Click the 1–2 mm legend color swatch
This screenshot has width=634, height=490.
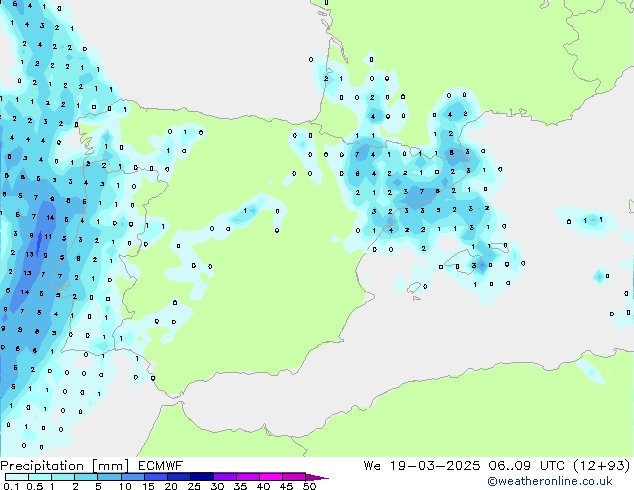click(x=63, y=477)
